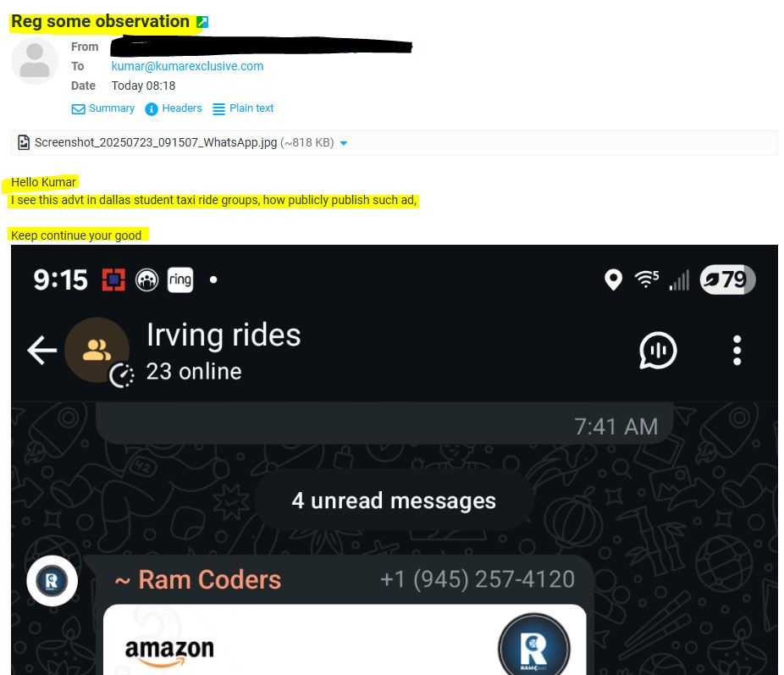Show message Headers
The image size is (784, 675).
tap(174, 108)
